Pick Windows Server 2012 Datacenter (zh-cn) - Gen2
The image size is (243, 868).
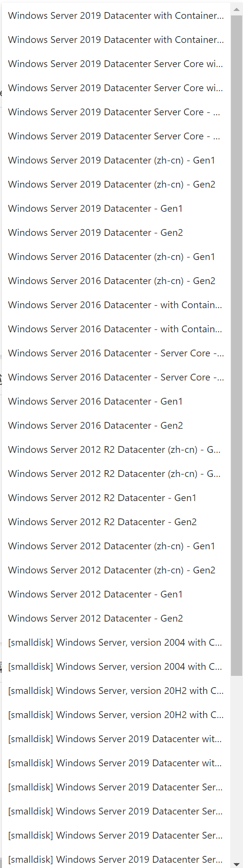tap(116, 570)
